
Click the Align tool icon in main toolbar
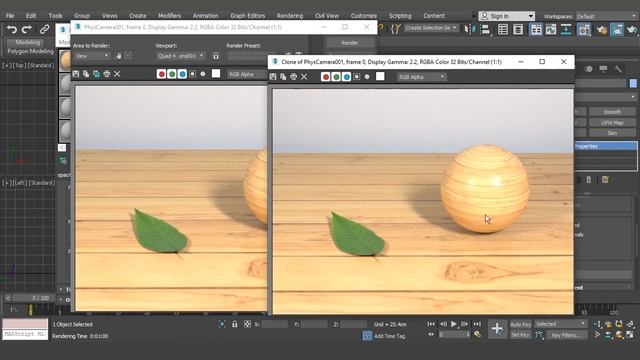485,29
